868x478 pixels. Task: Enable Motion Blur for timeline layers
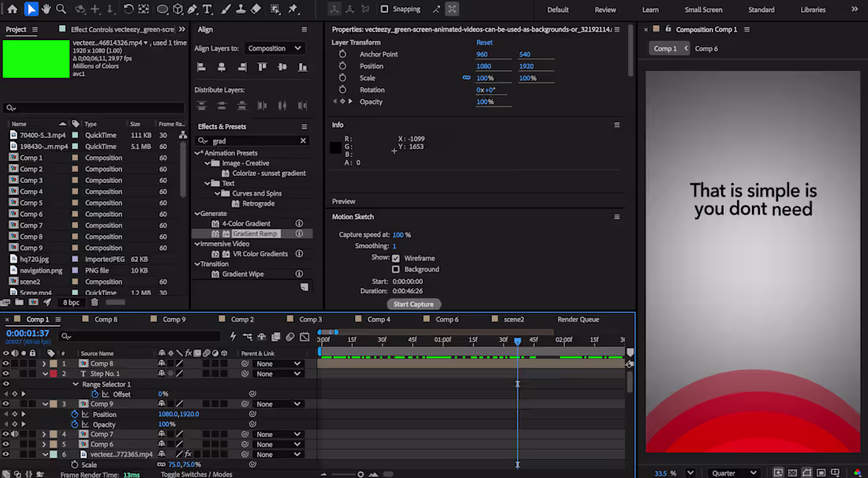click(290, 336)
